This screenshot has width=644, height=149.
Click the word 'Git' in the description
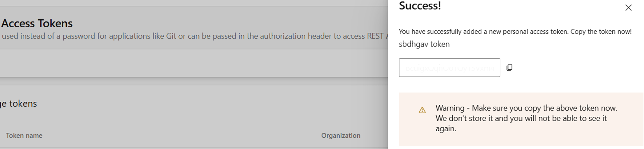(x=171, y=36)
